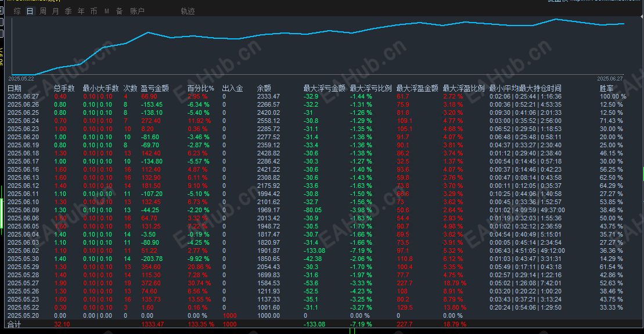The image size is (644, 334).
Task: Switch to the 年 yearly tab
Action: point(81,11)
